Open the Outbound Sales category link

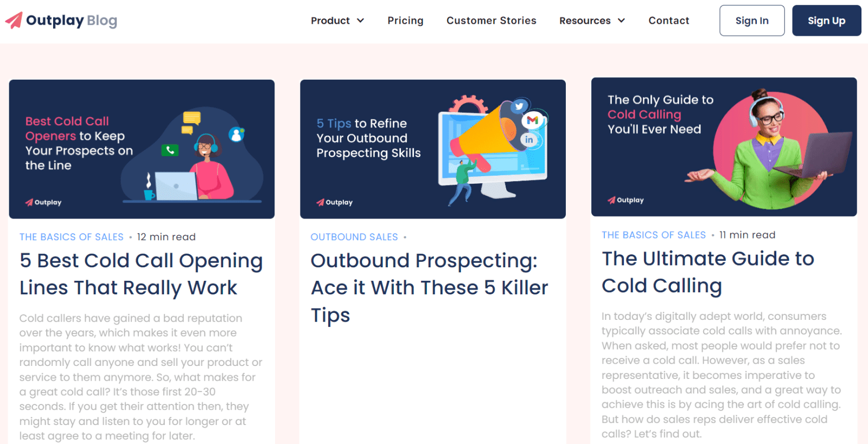pos(354,237)
